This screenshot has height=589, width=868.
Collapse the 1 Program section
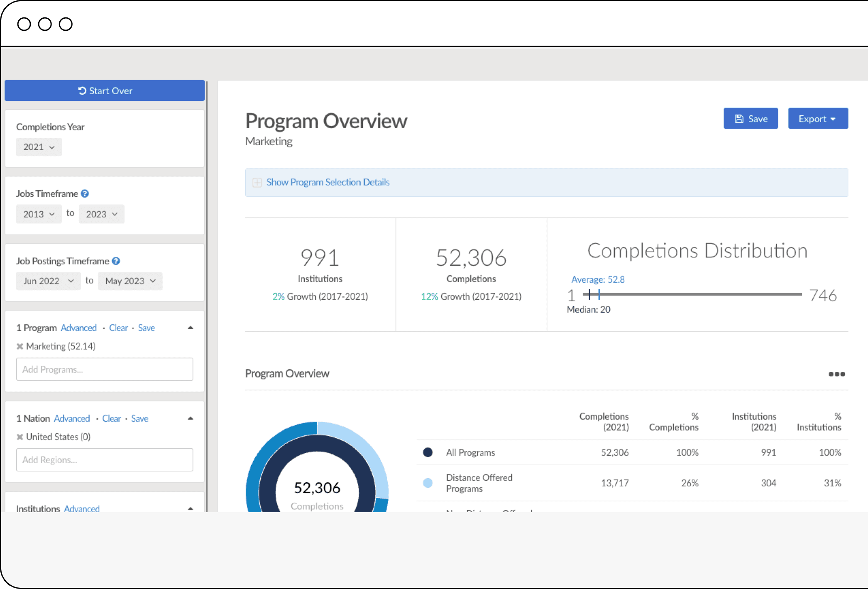189,327
